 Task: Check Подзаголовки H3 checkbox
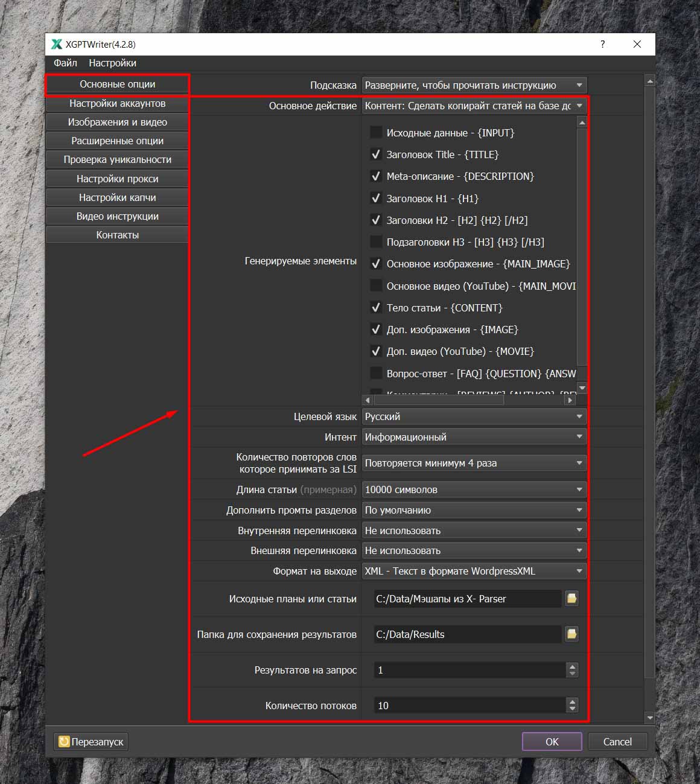point(376,242)
